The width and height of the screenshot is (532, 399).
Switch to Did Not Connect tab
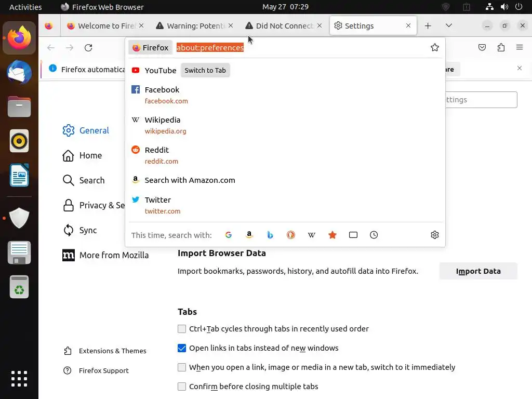point(283,26)
